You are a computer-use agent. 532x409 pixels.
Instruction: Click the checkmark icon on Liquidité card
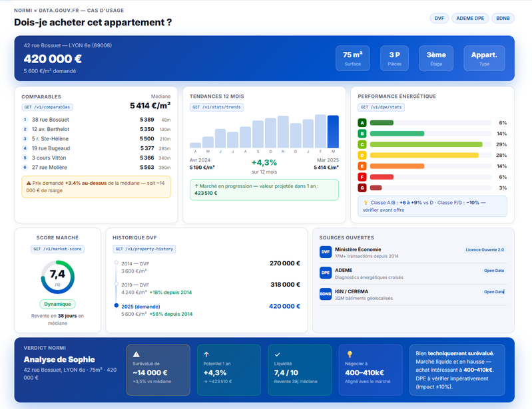point(278,354)
